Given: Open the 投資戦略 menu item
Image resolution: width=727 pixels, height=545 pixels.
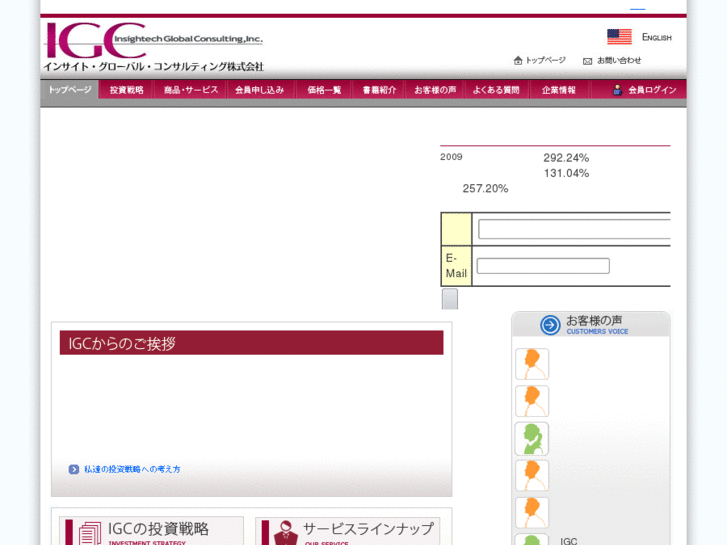Looking at the screenshot, I should tap(126, 90).
